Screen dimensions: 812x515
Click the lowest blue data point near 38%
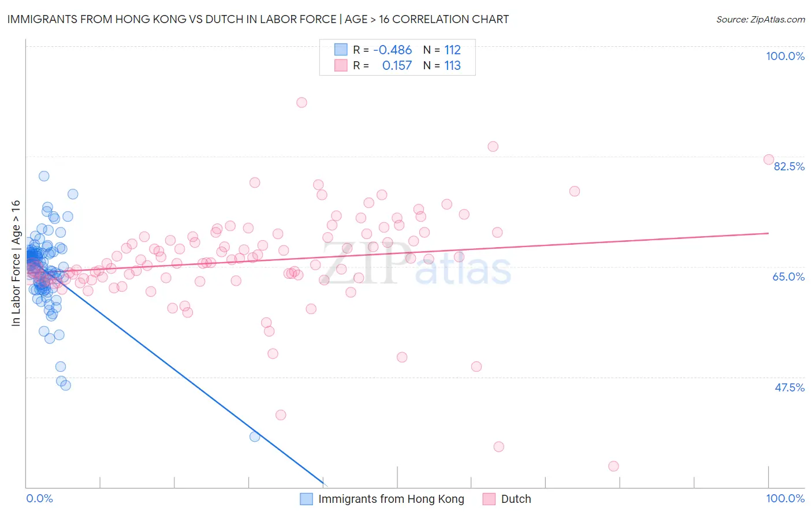[x=255, y=436]
